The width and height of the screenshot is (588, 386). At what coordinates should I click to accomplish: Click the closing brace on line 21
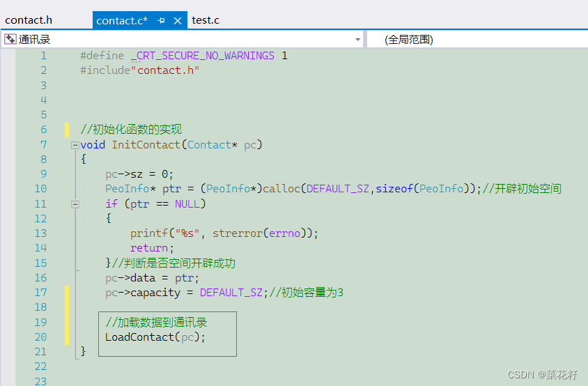(83, 351)
